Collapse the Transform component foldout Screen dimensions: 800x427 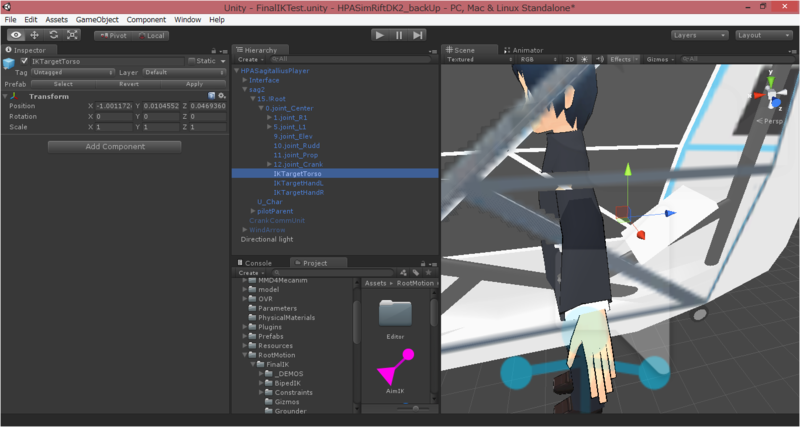pos(5,96)
